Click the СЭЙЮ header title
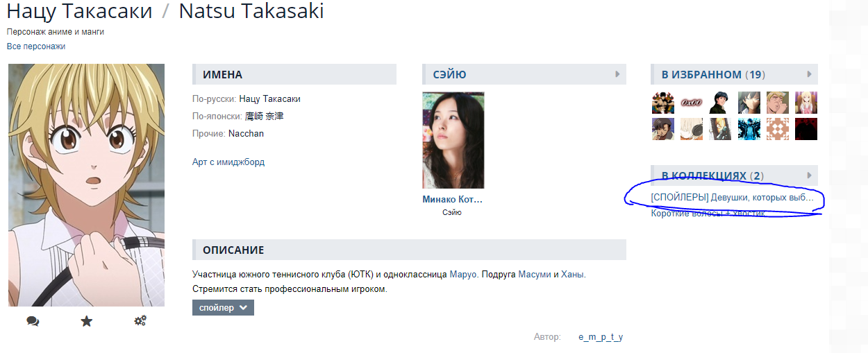868x353 pixels. click(449, 74)
